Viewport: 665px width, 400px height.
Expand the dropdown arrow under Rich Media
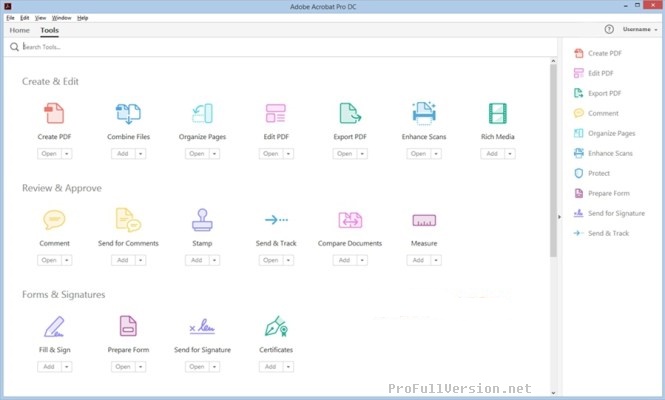point(510,154)
